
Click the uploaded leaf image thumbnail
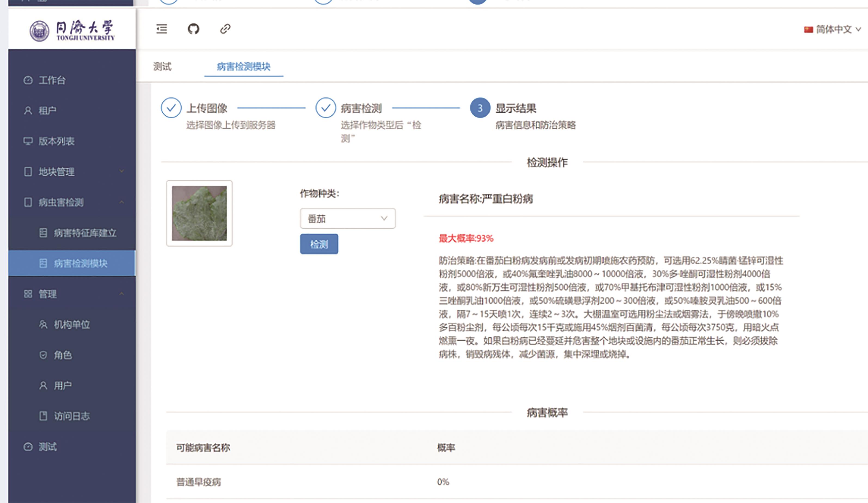pos(200,213)
